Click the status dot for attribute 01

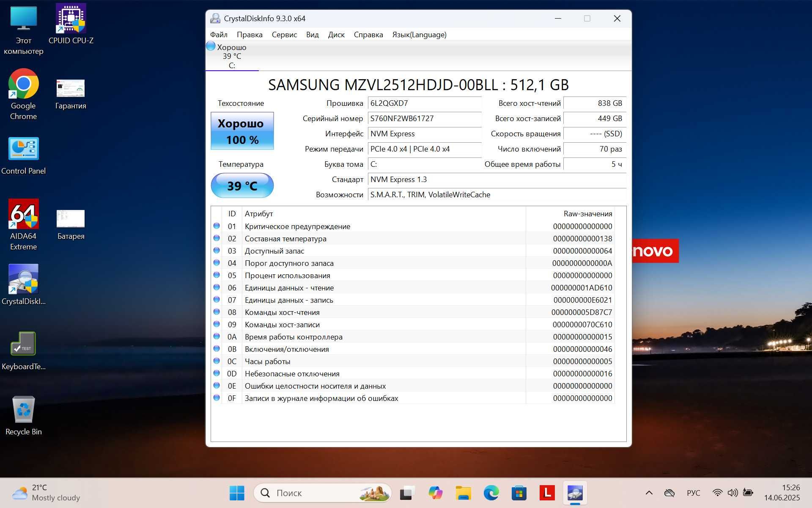coord(217,226)
